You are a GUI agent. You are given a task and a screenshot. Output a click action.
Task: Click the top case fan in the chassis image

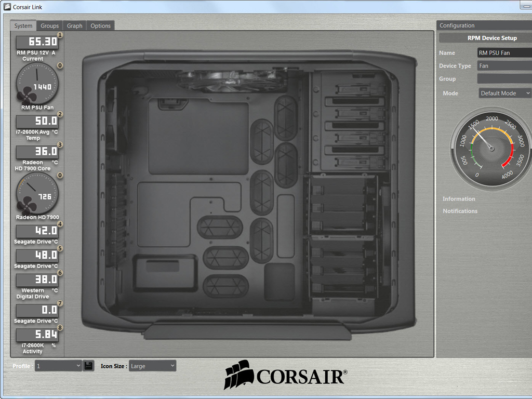pyautogui.click(x=232, y=81)
